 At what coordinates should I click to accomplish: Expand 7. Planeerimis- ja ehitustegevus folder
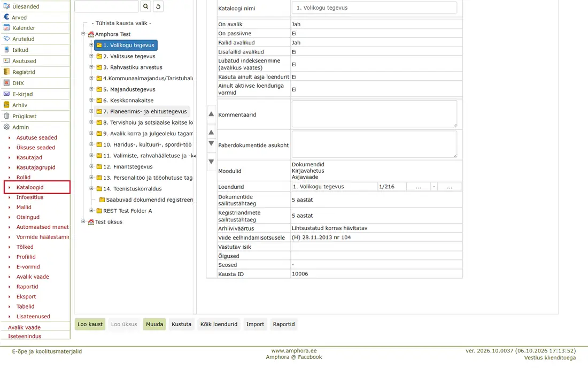[91, 111]
